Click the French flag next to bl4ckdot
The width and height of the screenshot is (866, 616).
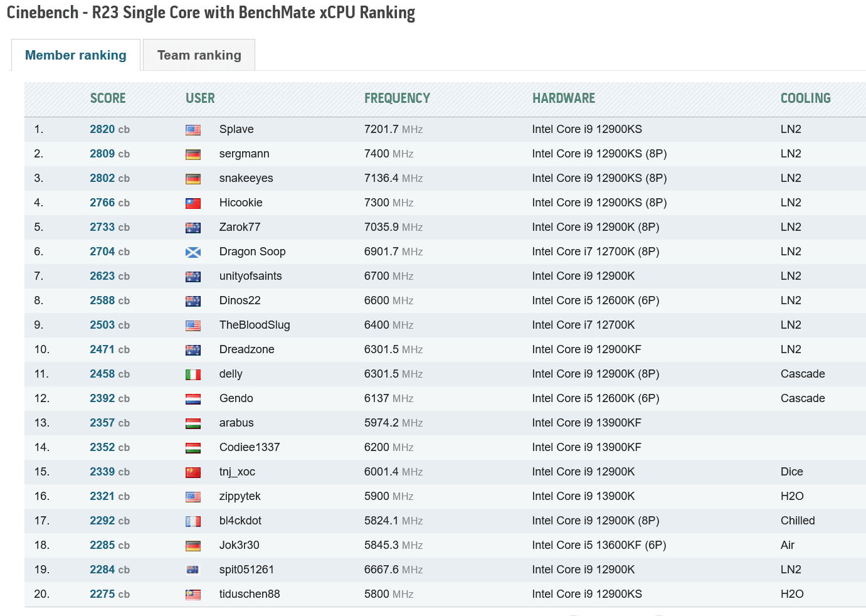[x=193, y=521]
